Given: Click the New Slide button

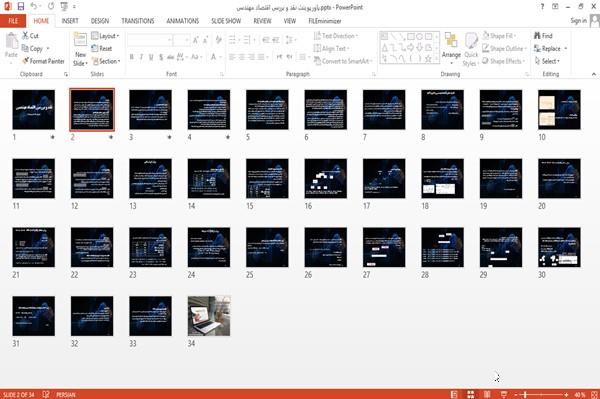Looking at the screenshot, I should [80, 49].
